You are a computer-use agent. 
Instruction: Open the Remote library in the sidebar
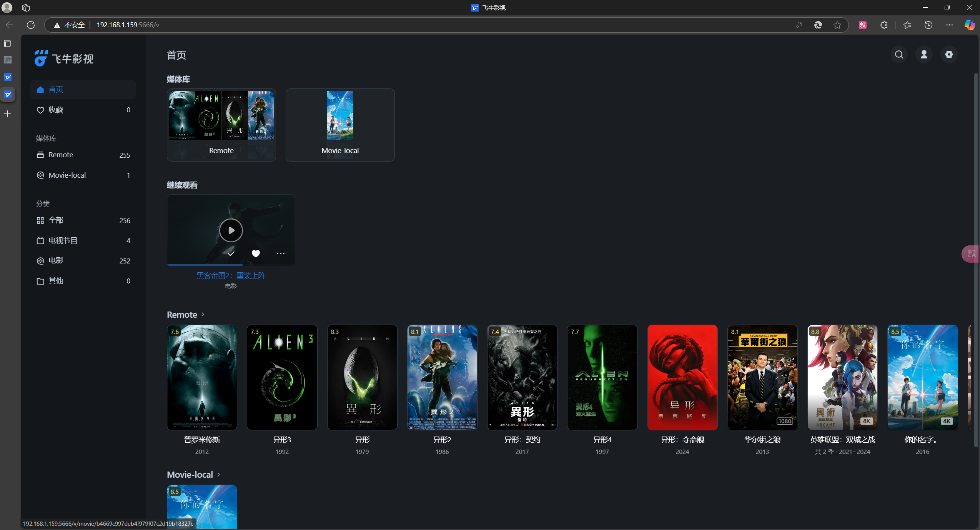coord(83,155)
